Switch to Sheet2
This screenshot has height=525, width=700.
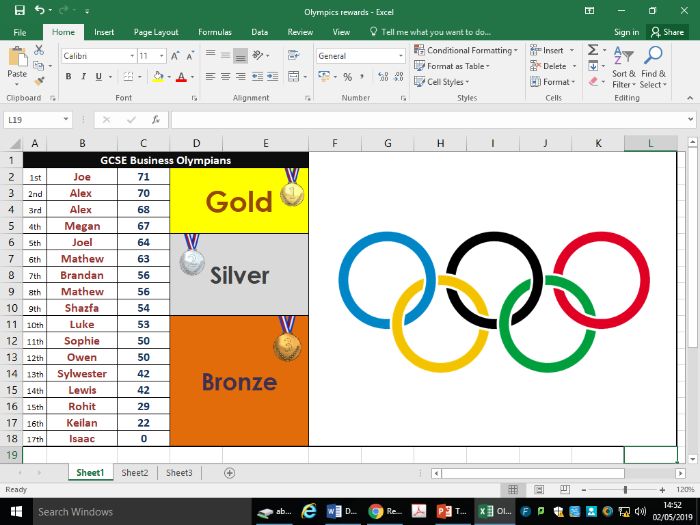(x=134, y=473)
